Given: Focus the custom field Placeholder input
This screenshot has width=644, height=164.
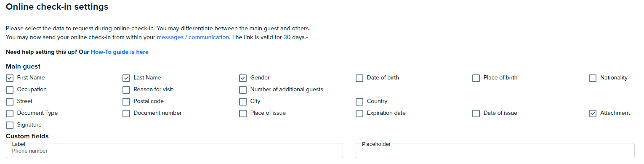Looking at the screenshot, I should tap(495, 151).
